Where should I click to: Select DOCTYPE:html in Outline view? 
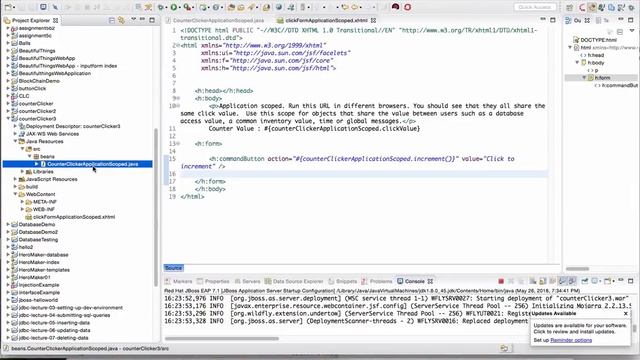coord(598,40)
